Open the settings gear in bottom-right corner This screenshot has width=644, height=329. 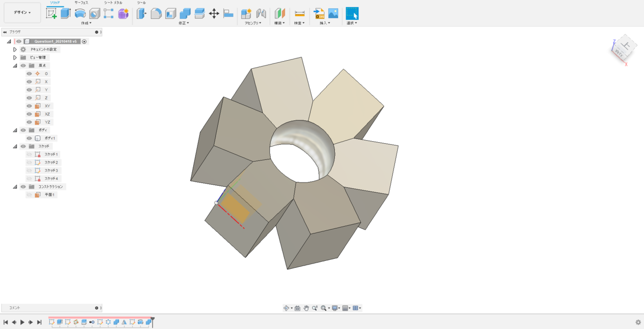point(638,323)
